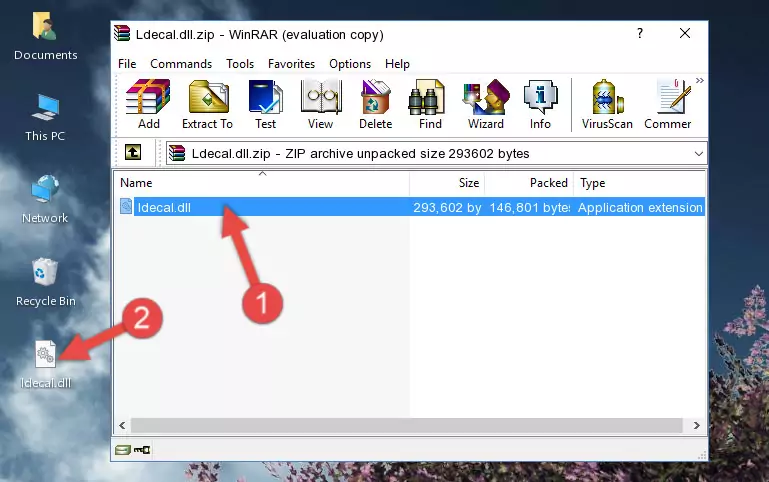769x482 pixels.
Task: Open the Find binoculars tool
Action: (x=430, y=104)
